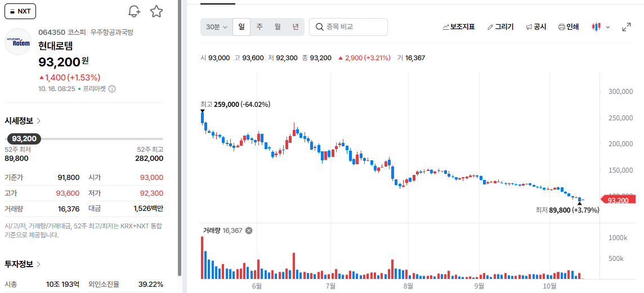
Task: Click 인쇄 to print the chart
Action: (x=569, y=27)
